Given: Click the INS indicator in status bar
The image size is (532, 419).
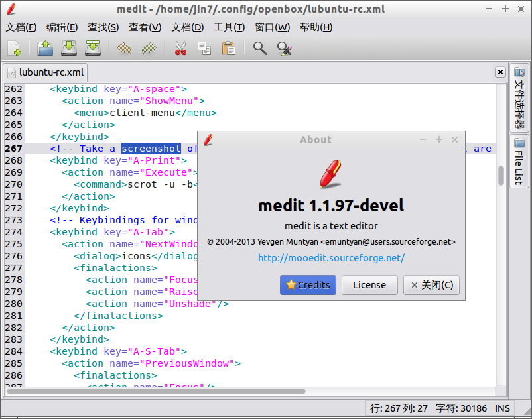Looking at the screenshot, I should point(502,408).
